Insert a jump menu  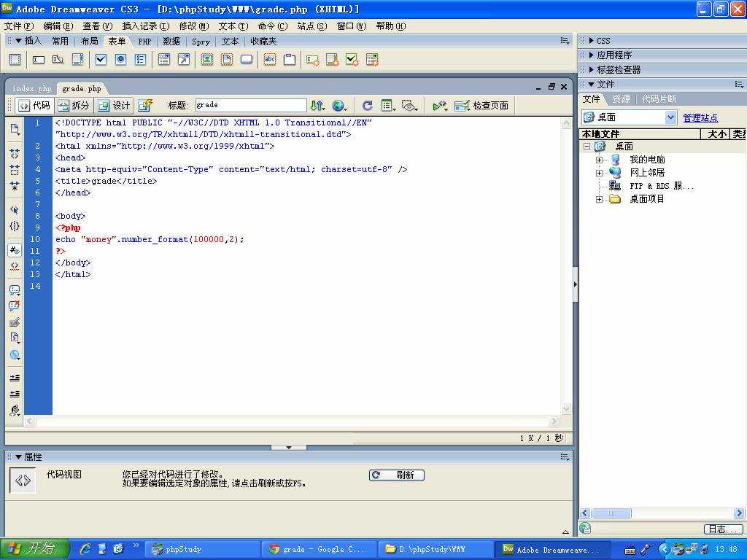183,60
